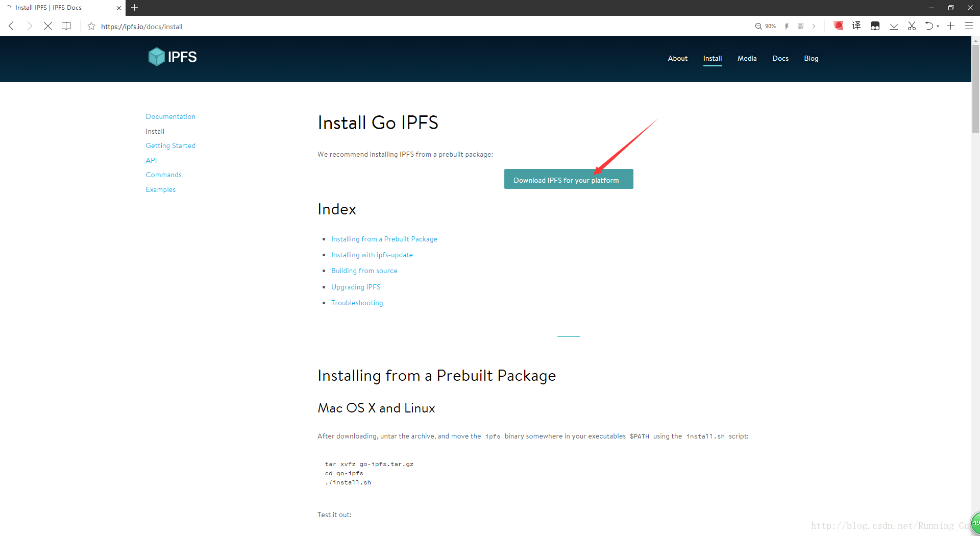Screen dimensions: 980x536
Task: Open the downloads icon
Action: click(894, 26)
